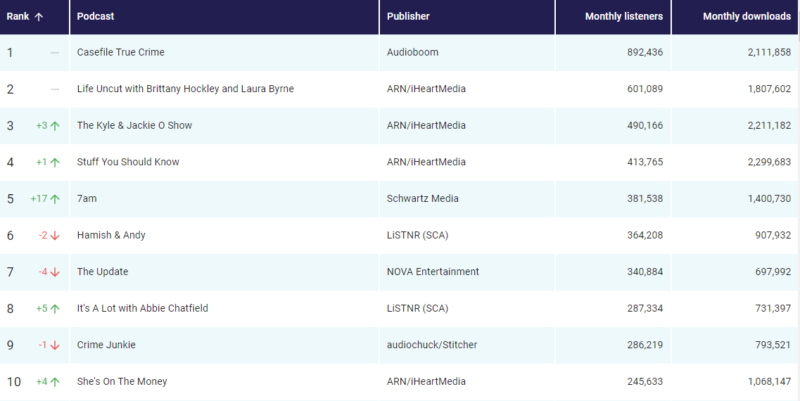800x401 pixels.
Task: Select audiochuck/Stitcher publisher cell
Action: (432, 345)
